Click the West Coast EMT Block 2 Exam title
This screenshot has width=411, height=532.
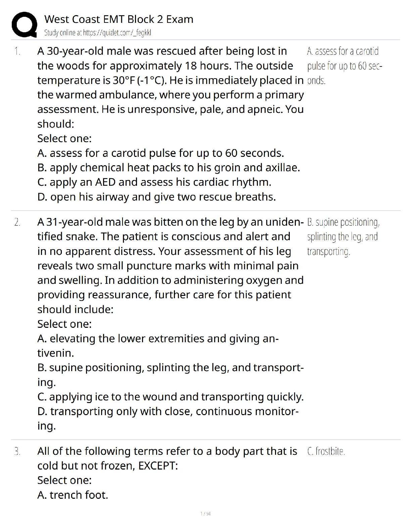tap(119, 19)
